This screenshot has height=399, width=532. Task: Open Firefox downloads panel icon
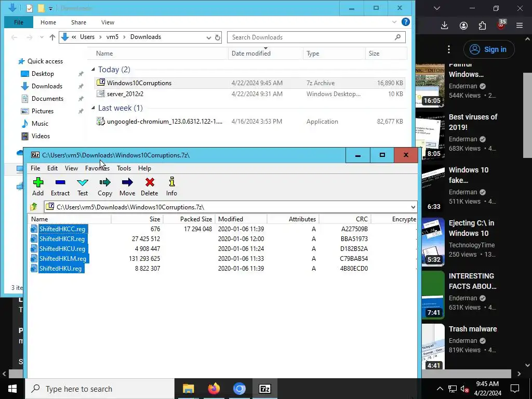(x=445, y=25)
